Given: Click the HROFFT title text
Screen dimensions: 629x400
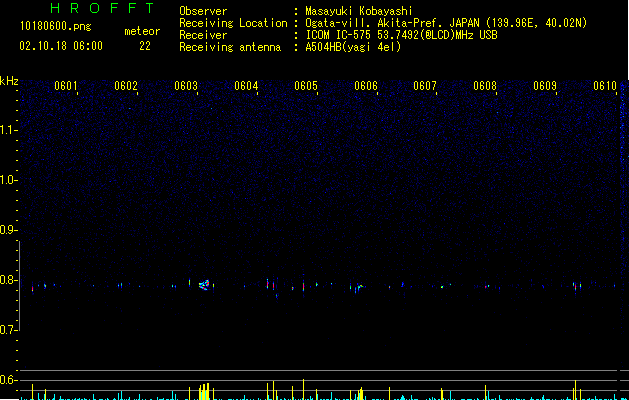Looking at the screenshot, I should [102, 8].
